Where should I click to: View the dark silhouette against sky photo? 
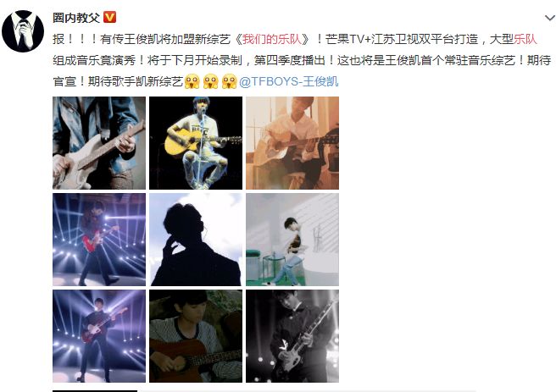(196, 240)
